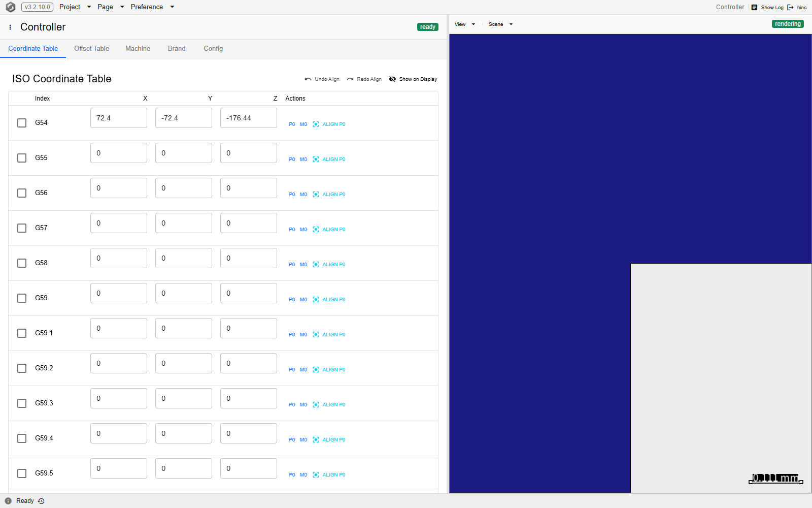Check the G55 row checkbox
Image resolution: width=812 pixels, height=508 pixels.
pos(22,158)
